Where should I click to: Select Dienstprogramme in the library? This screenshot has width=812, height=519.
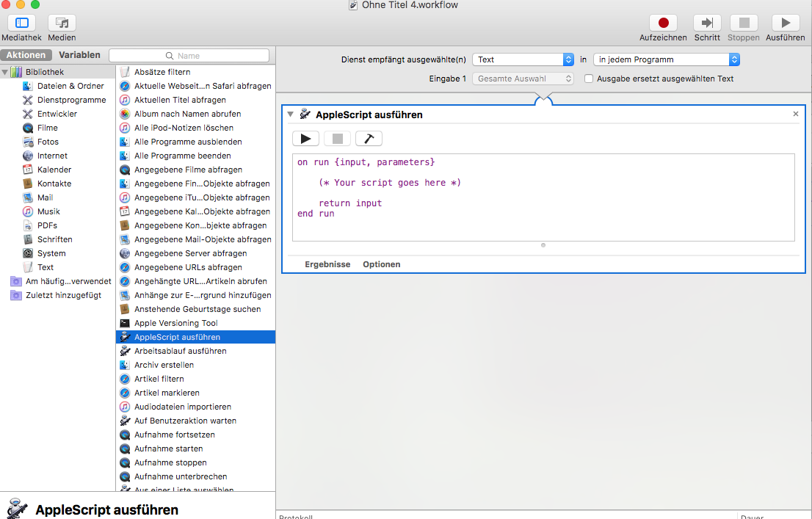(71, 100)
